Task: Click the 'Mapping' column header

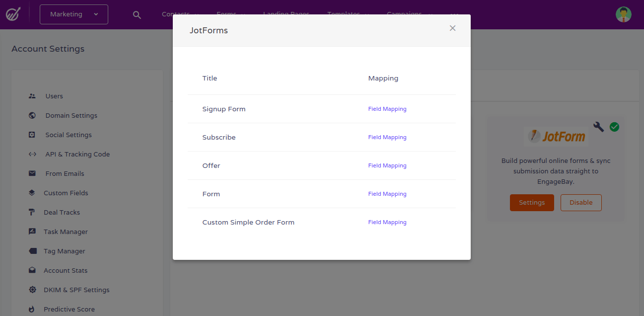Action: pos(383,78)
